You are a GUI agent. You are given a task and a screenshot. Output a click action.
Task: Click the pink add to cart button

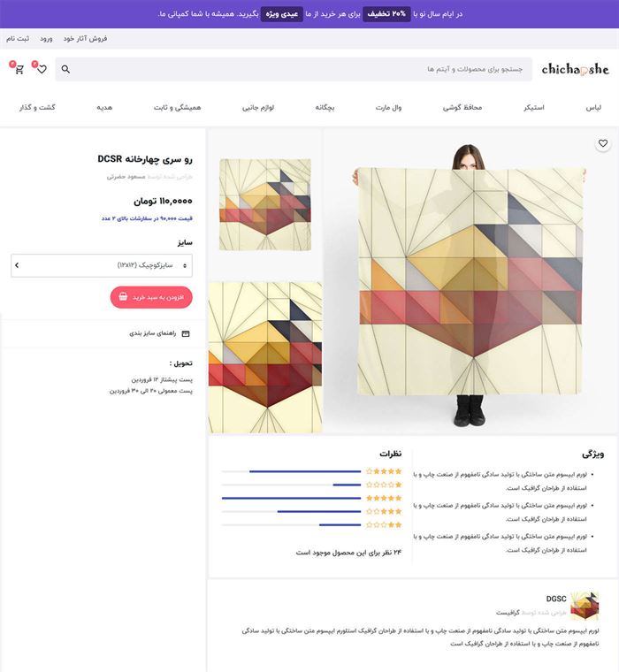pyautogui.click(x=151, y=297)
